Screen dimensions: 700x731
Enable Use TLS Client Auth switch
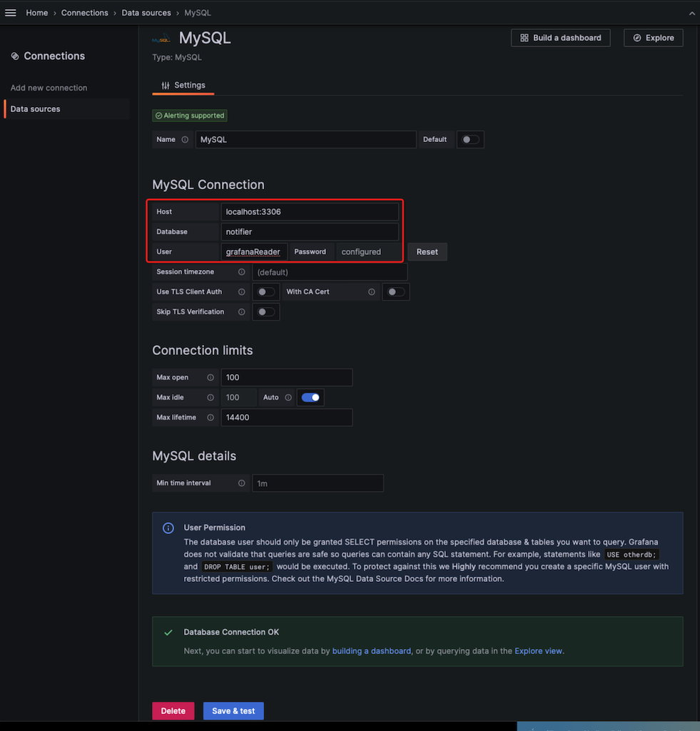point(266,292)
